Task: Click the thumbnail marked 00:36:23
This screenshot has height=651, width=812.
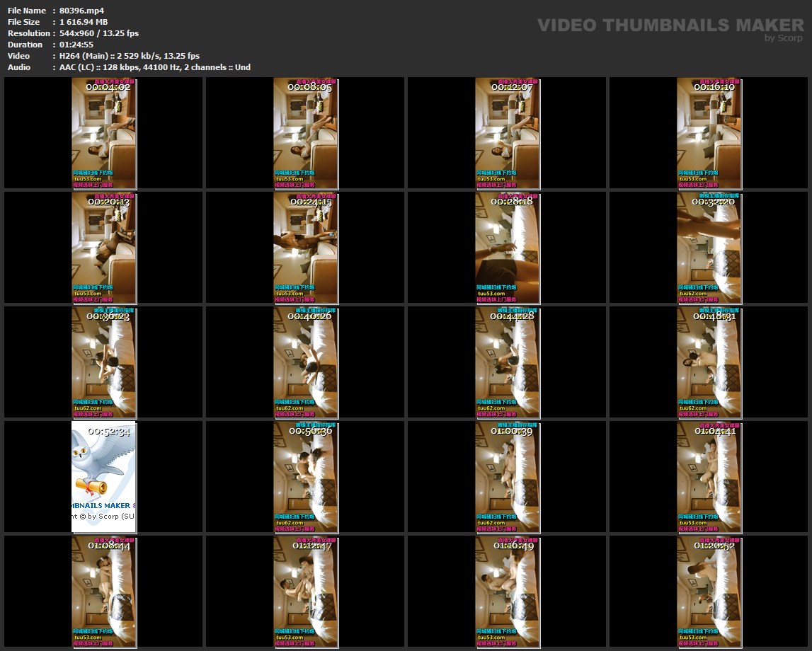Action: (103, 362)
